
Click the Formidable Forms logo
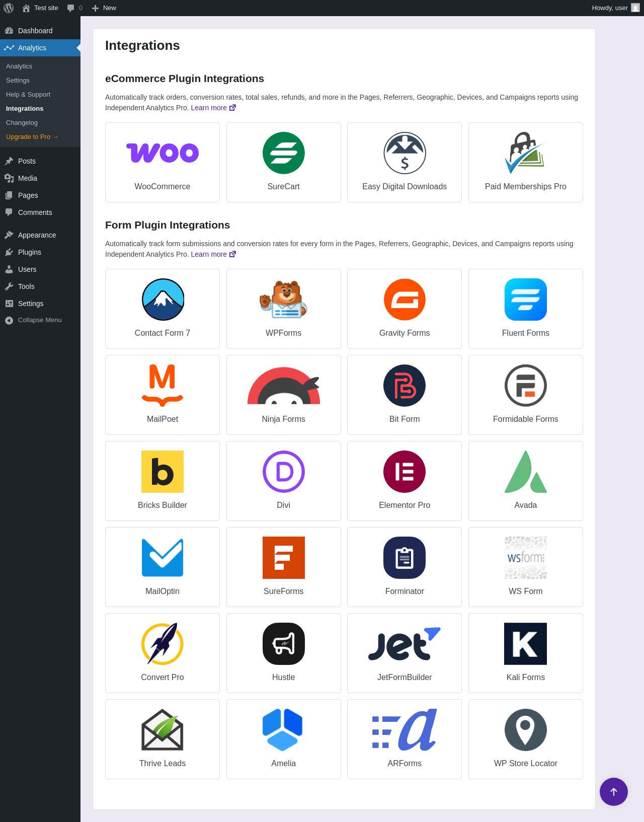pyautogui.click(x=526, y=386)
